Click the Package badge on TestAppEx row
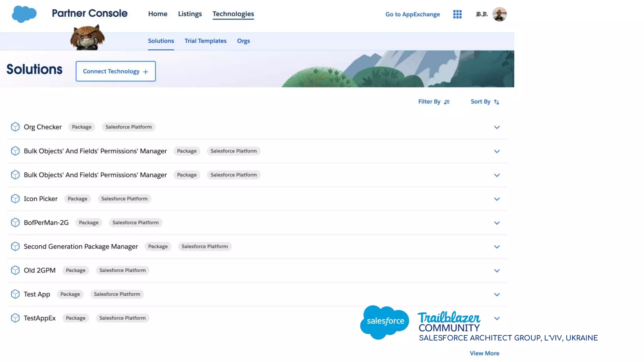Screen dimensions: 644x362 [75, 318]
